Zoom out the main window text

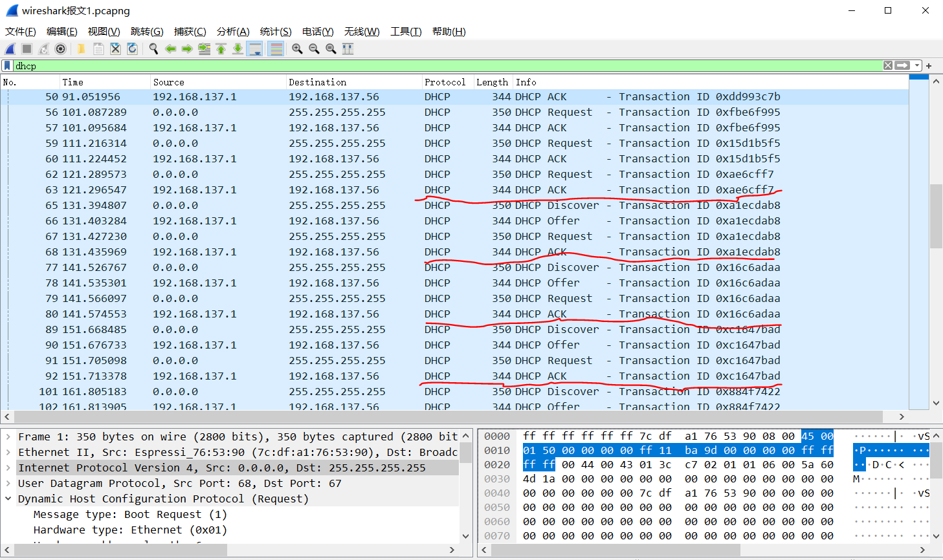[x=314, y=48]
